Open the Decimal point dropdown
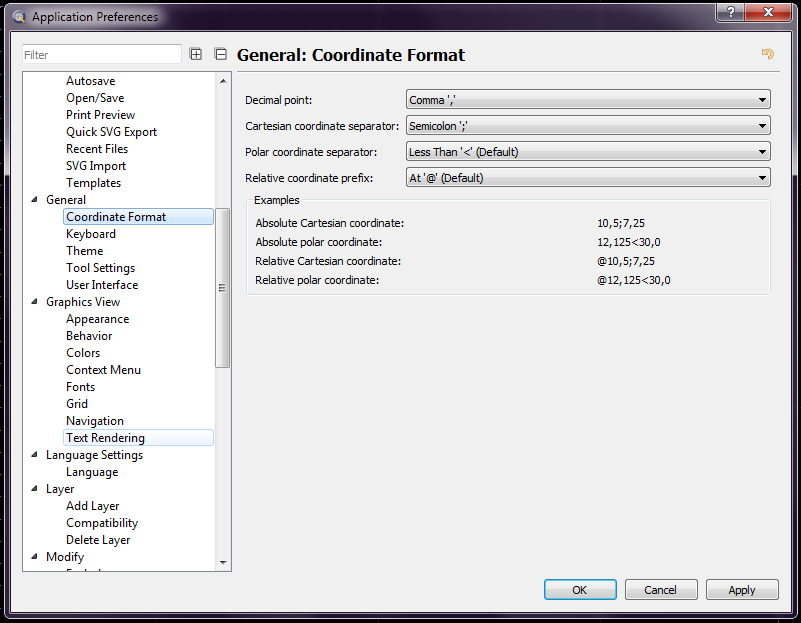The image size is (801, 623). [588, 99]
